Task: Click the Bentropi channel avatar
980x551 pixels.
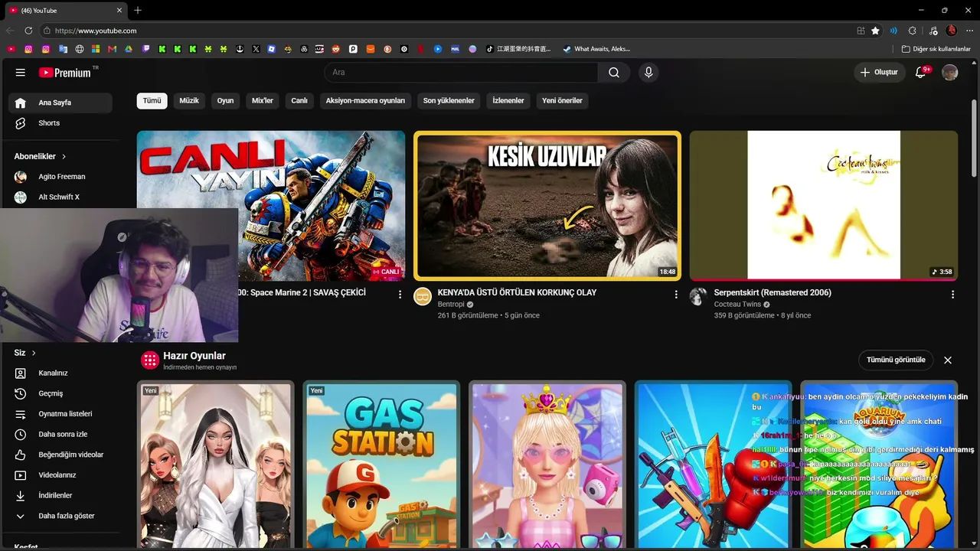Action: point(423,296)
